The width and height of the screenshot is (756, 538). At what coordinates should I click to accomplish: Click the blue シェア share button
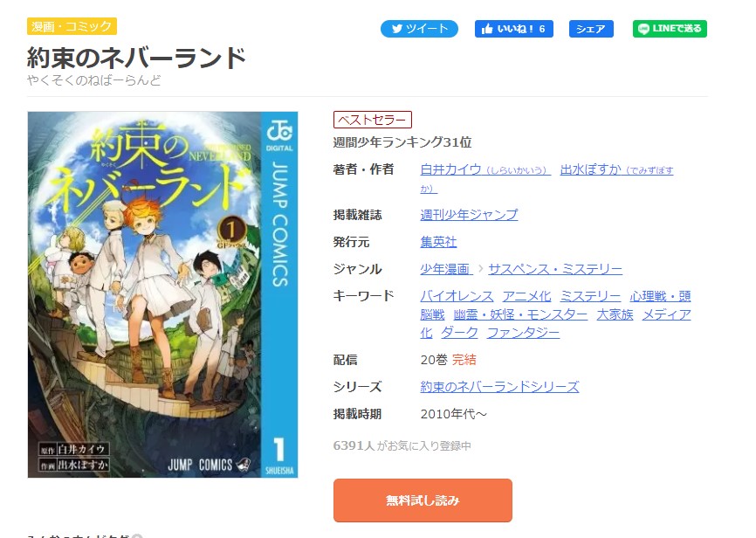(591, 29)
